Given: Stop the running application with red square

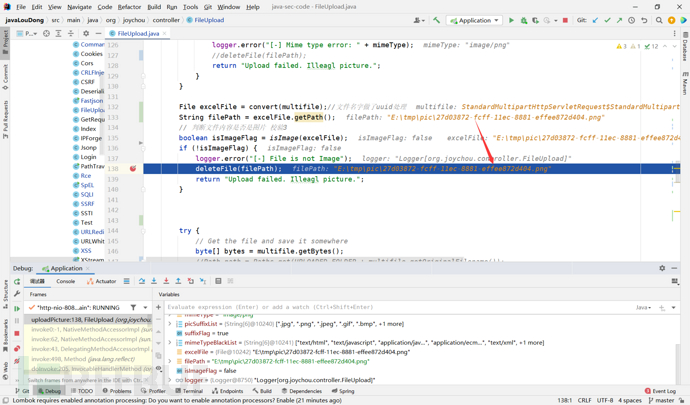Looking at the screenshot, I should coord(565,20).
